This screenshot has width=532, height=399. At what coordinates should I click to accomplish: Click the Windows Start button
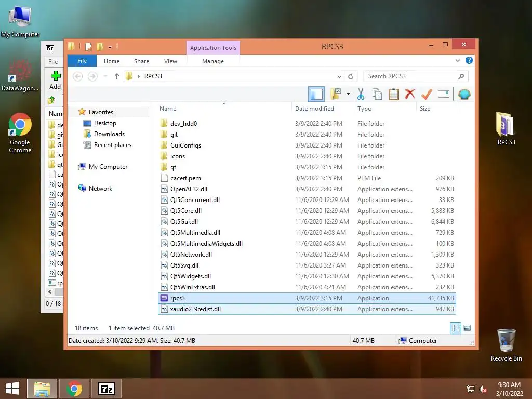coord(12,389)
